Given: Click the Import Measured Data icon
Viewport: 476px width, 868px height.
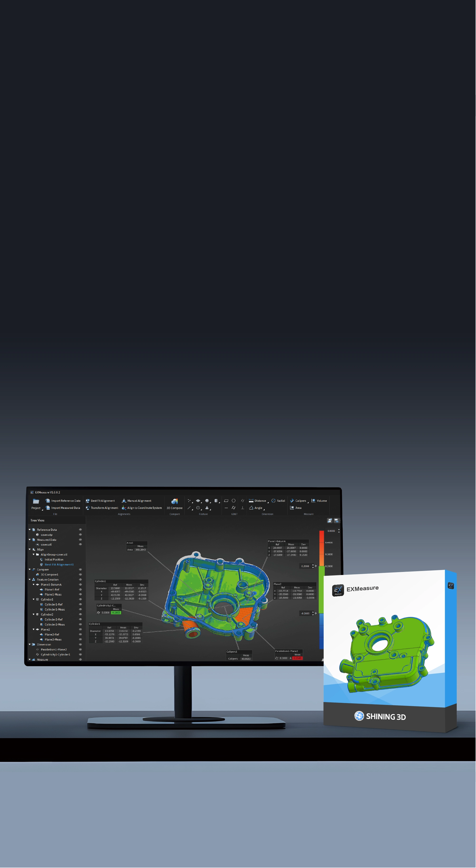Looking at the screenshot, I should tap(48, 508).
